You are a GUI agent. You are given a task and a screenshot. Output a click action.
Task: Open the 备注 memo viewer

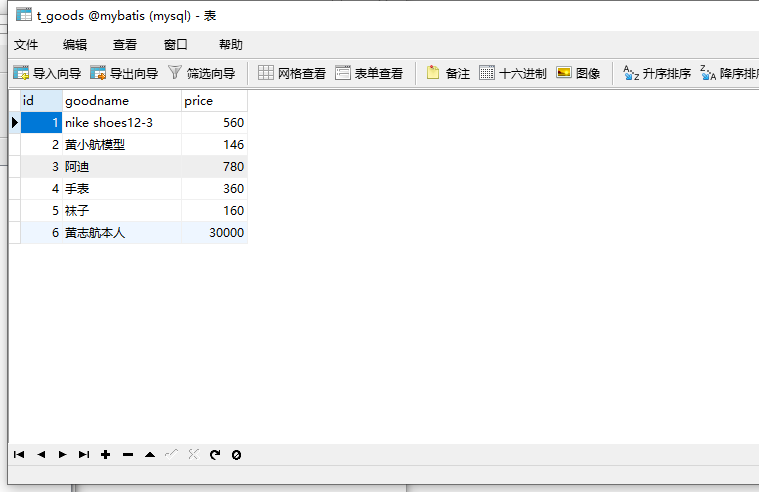448,73
